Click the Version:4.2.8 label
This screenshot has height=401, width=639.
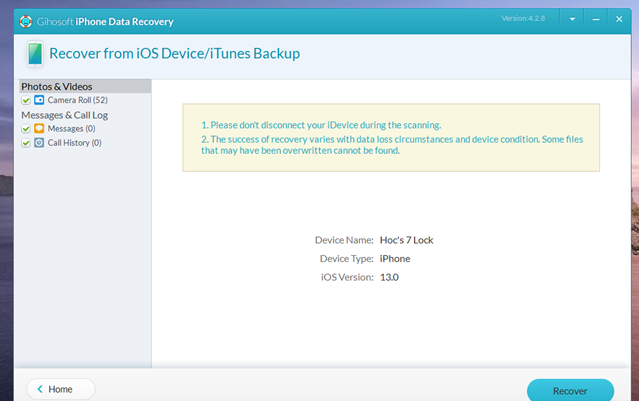[523, 18]
